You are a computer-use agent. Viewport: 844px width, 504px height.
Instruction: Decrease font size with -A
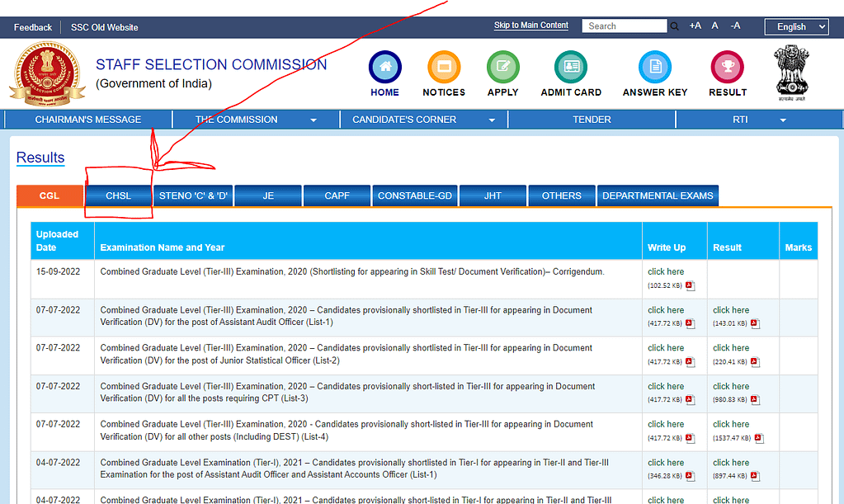735,26
